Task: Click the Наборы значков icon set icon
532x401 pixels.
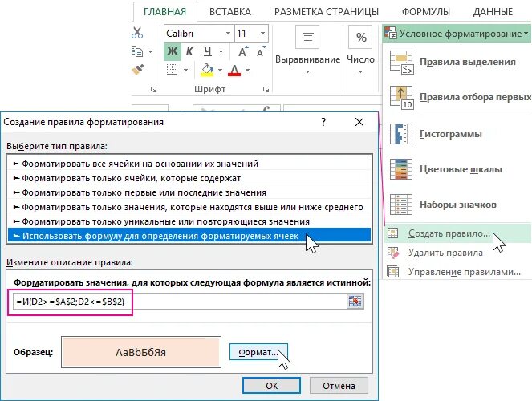Action: pyautogui.click(x=401, y=205)
